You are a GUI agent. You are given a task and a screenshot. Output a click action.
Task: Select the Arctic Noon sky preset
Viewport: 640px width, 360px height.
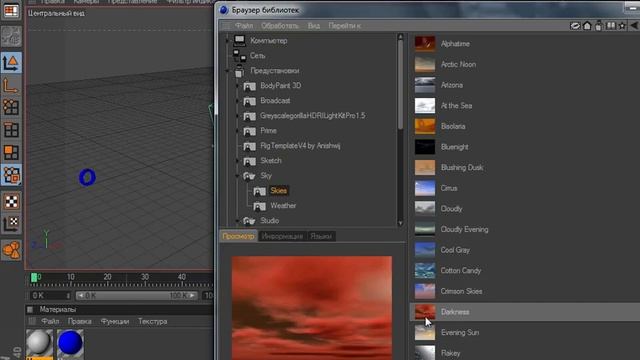point(458,64)
